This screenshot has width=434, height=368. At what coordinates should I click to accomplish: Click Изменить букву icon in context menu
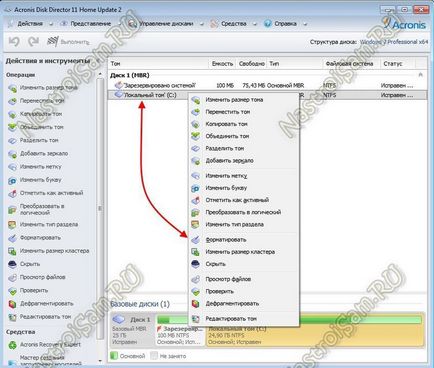[196, 188]
